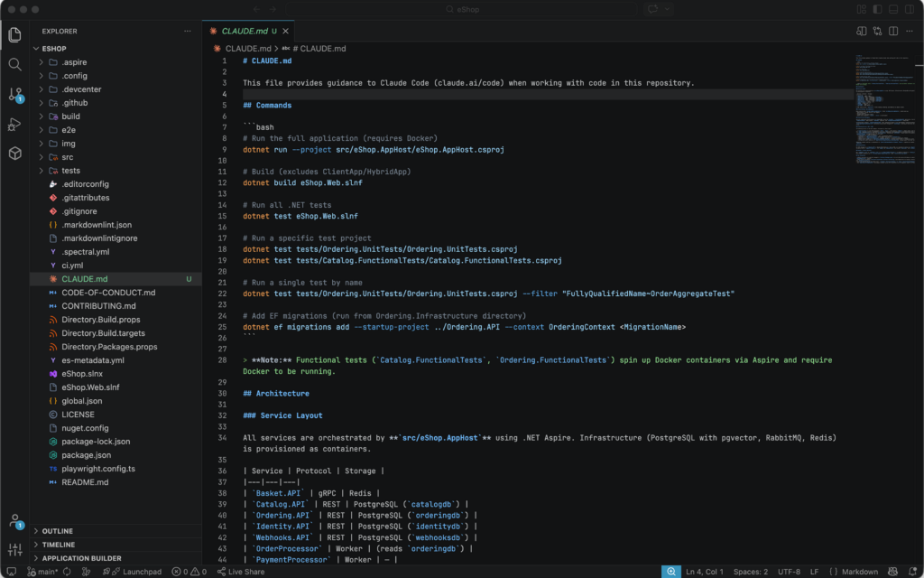
Task: Open the Source Control view
Action: pyautogui.click(x=14, y=94)
